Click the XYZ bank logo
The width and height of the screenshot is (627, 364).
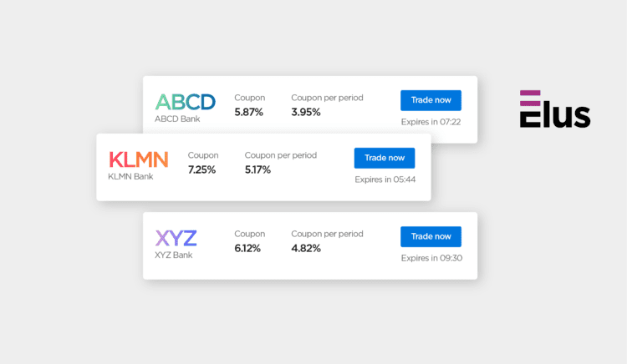pos(176,238)
